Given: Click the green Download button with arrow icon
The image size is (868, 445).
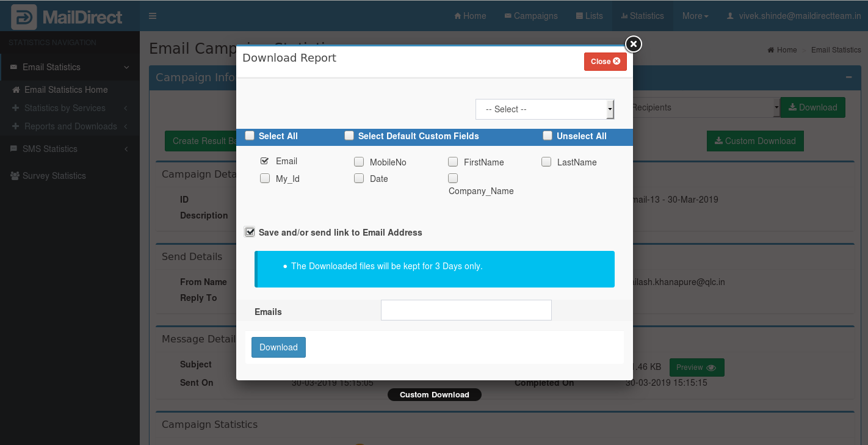Looking at the screenshot, I should coord(812,107).
